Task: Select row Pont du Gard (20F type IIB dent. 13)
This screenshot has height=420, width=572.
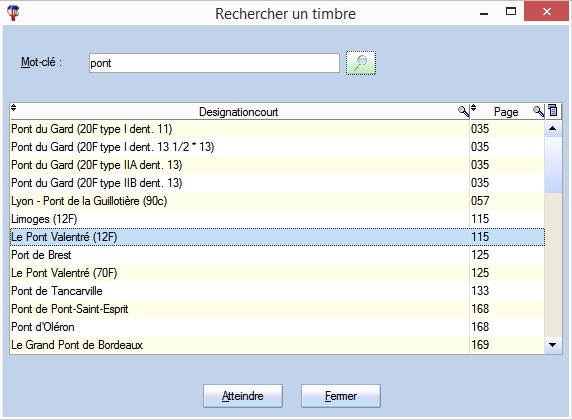Action: (x=277, y=183)
